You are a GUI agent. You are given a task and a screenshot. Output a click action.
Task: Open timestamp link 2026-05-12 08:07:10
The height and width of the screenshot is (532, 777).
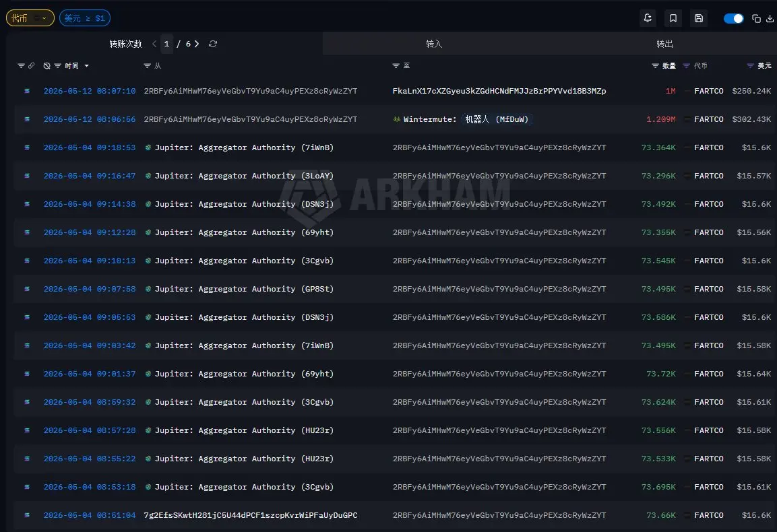[x=90, y=91]
